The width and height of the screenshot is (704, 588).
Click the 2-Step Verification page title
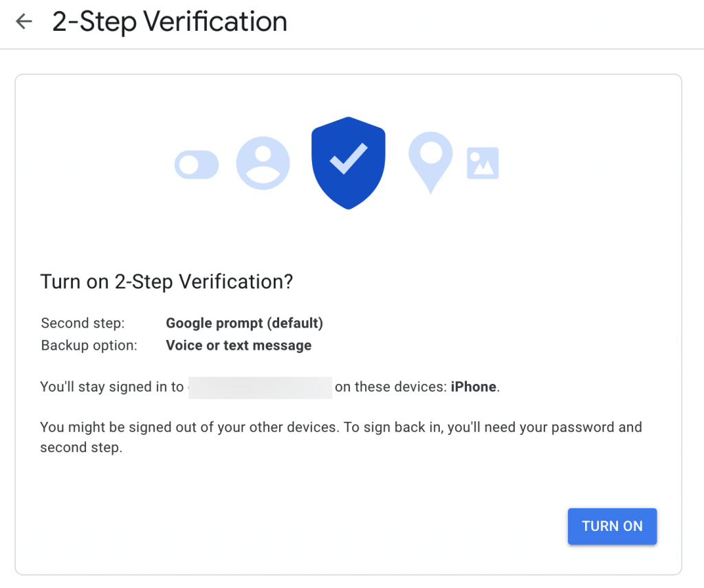pos(168,21)
